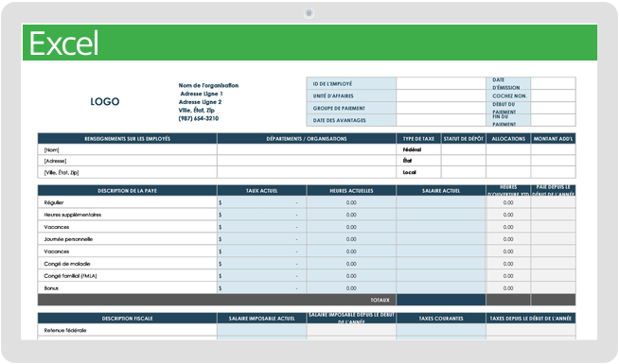Select the "Nom de l'organisation" text
This screenshot has height=364, width=619.
(208, 85)
